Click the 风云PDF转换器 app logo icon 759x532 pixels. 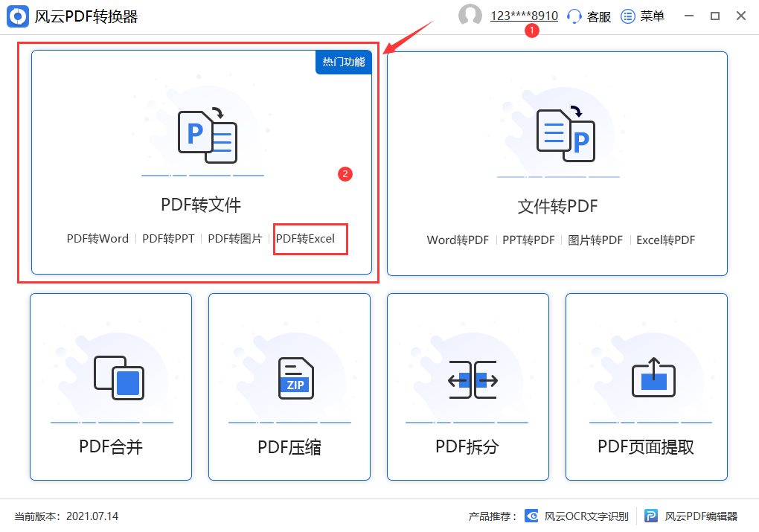click(17, 16)
